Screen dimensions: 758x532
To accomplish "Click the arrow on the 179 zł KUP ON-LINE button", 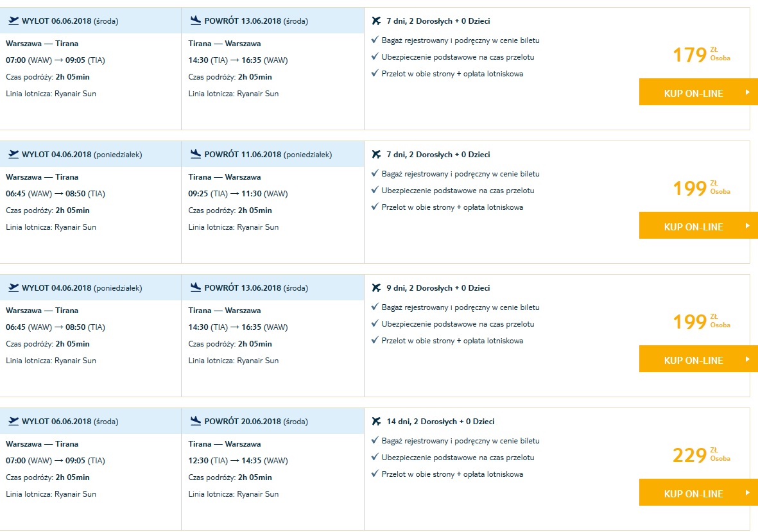I will pos(747,92).
